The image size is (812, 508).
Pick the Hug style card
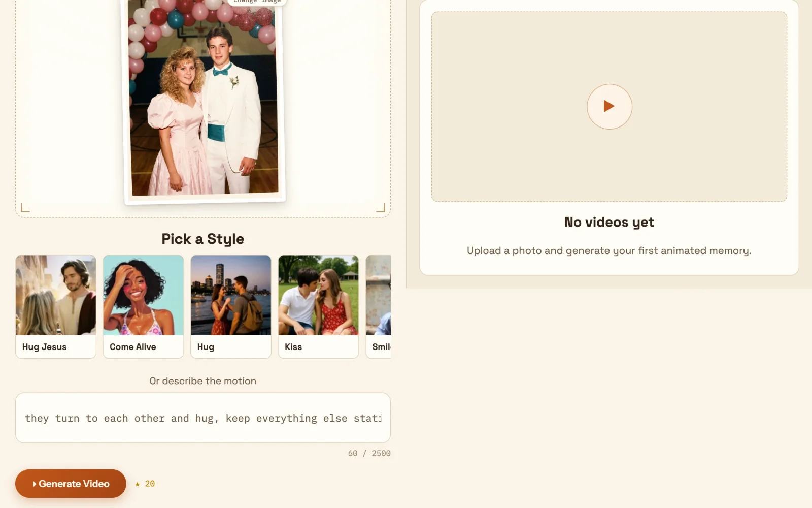click(x=231, y=307)
